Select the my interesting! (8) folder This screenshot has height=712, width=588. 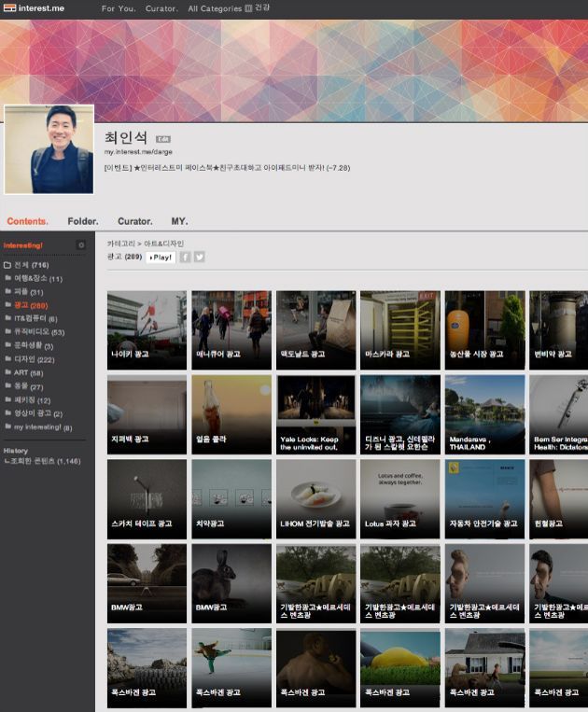(x=38, y=426)
